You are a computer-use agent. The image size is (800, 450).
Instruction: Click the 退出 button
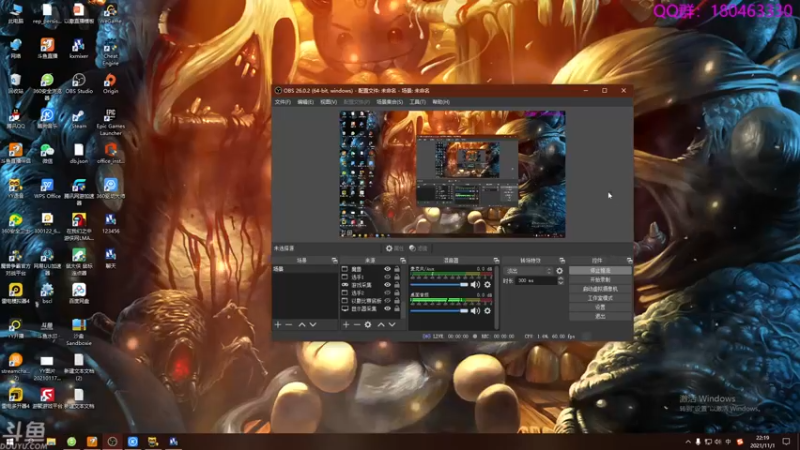[600, 316]
